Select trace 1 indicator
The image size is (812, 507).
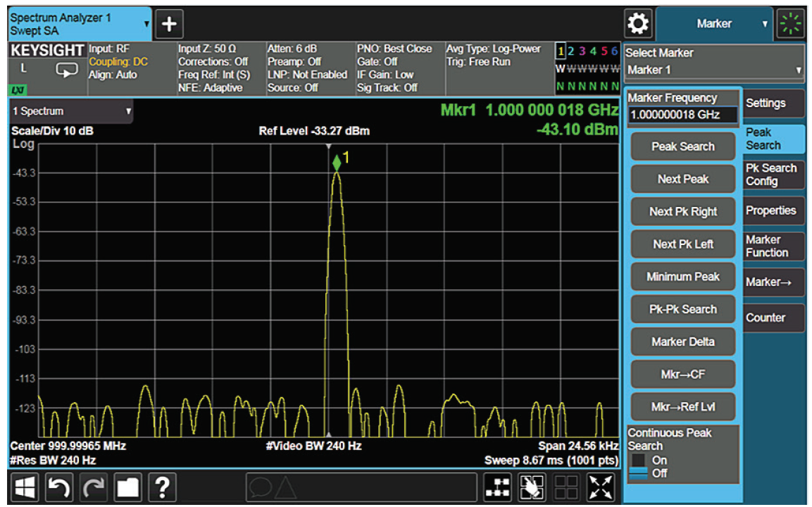[x=561, y=51]
